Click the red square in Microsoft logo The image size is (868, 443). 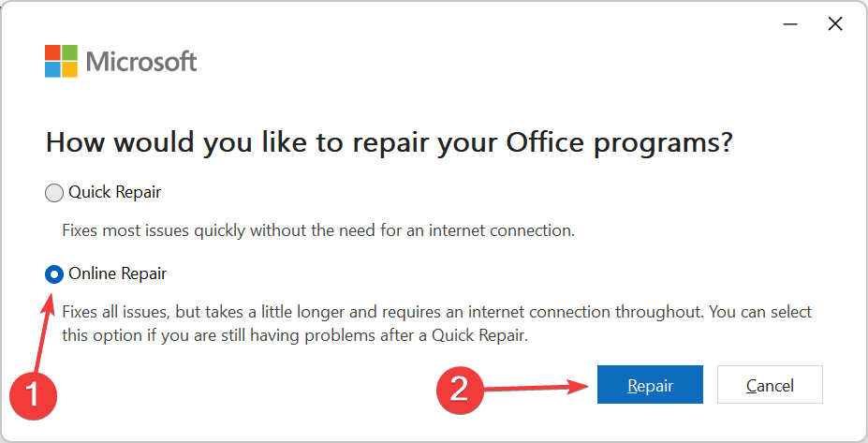coord(52,52)
